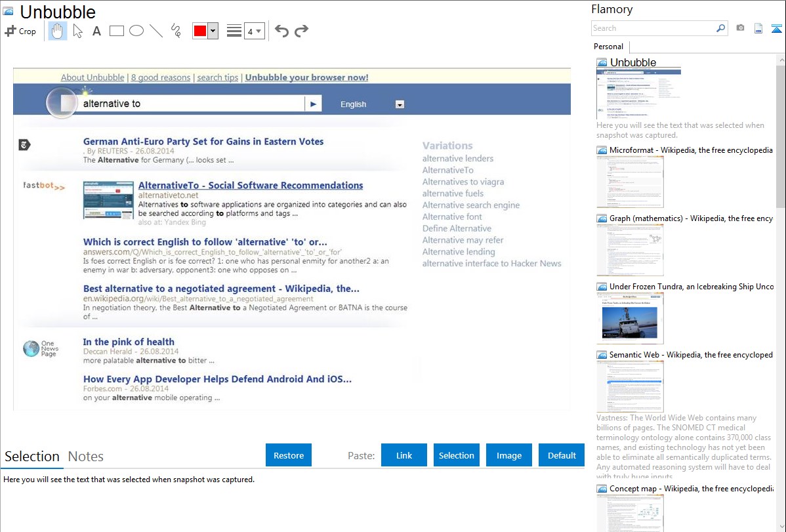This screenshot has height=532, width=786.
Task: Redo the last undone action
Action: point(301,31)
